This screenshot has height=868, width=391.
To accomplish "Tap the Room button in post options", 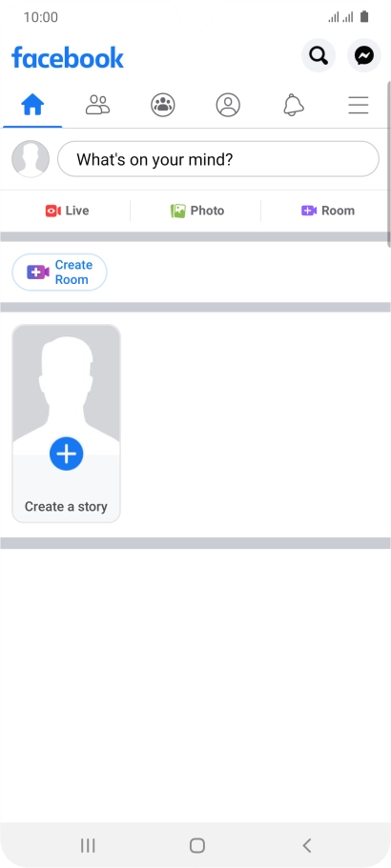I will 328,211.
